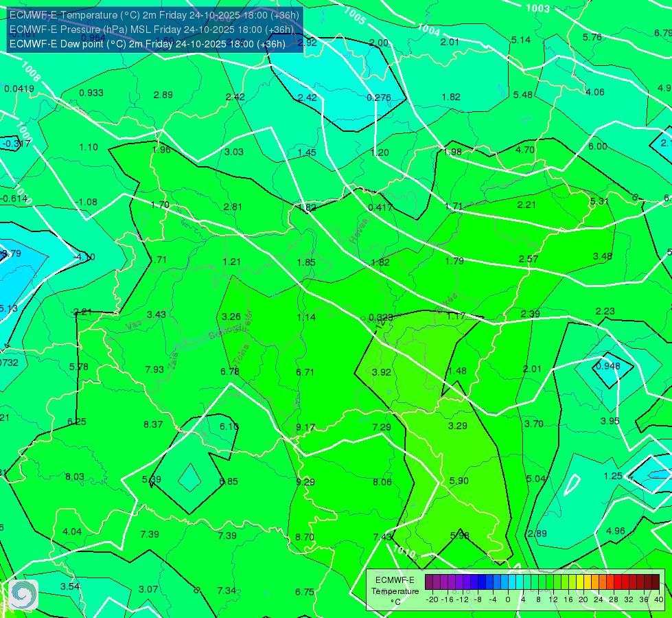Click the dew point value 6.78
672x618 pixels.
click(x=230, y=371)
